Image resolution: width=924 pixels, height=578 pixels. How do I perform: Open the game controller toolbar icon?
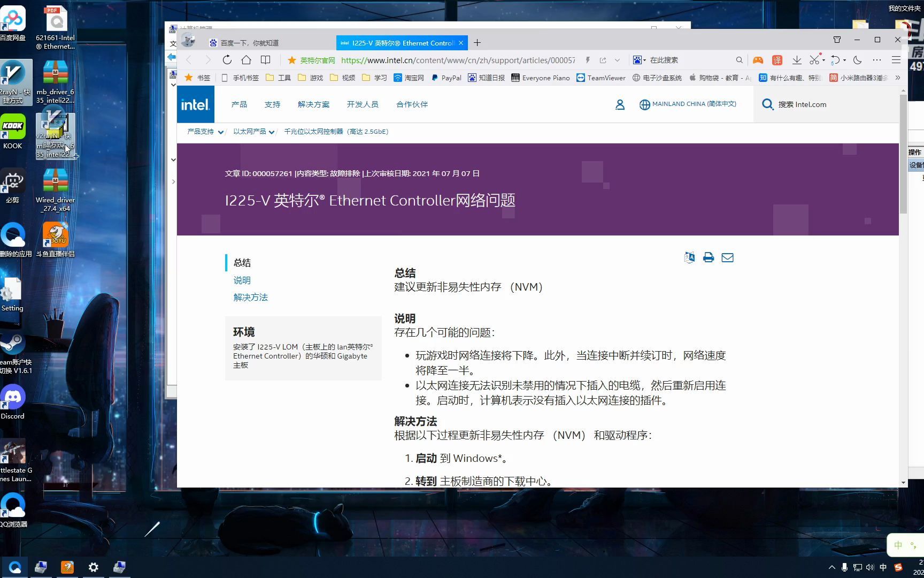(758, 60)
